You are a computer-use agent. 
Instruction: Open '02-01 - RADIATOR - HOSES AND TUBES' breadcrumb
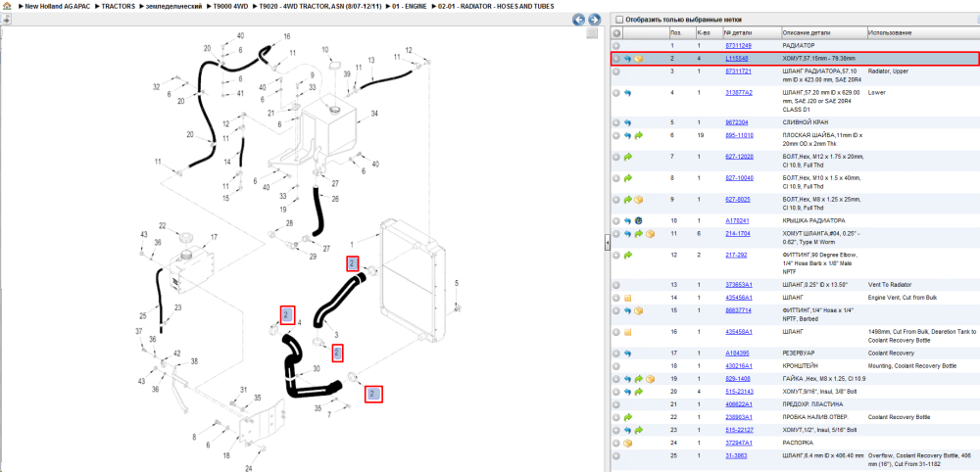(x=496, y=6)
